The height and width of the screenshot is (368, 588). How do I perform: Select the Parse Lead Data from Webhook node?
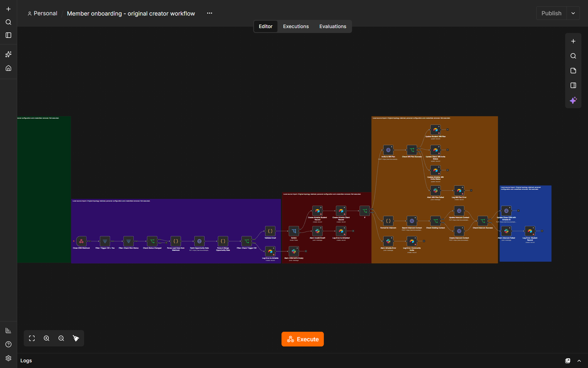point(176,241)
